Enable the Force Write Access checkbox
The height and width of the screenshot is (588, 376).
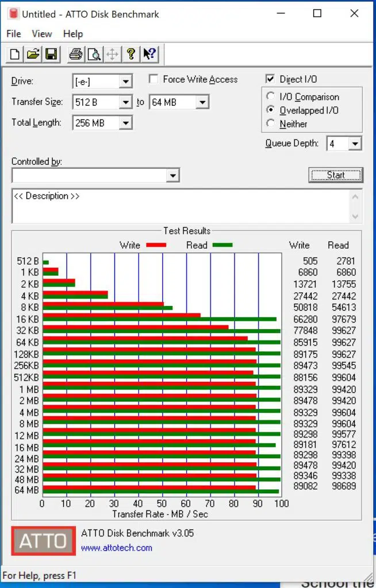153,79
